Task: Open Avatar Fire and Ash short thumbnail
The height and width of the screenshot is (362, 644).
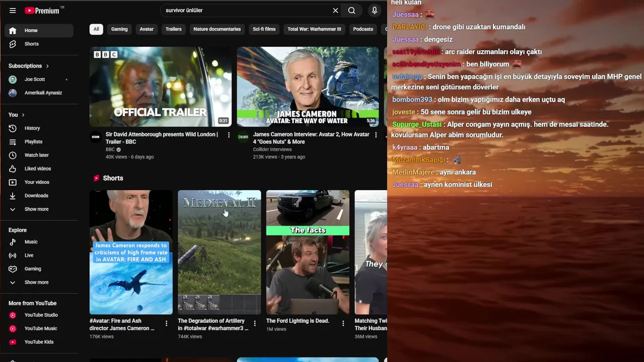Action: (x=131, y=252)
